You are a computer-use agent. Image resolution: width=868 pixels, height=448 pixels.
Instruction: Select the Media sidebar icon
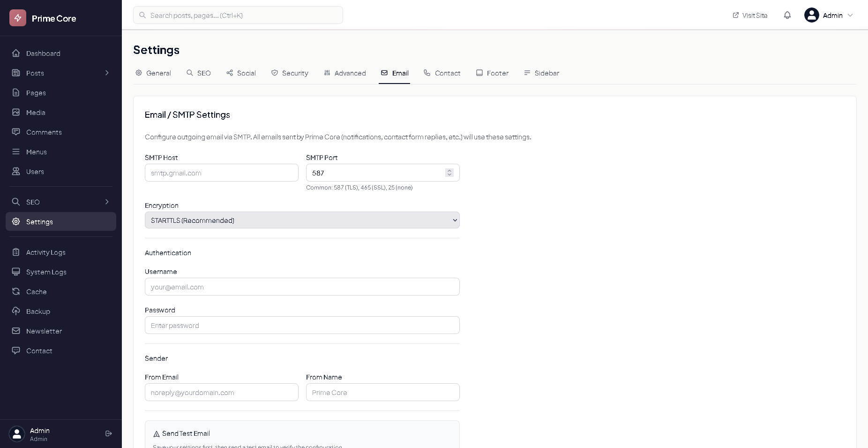[x=16, y=112]
